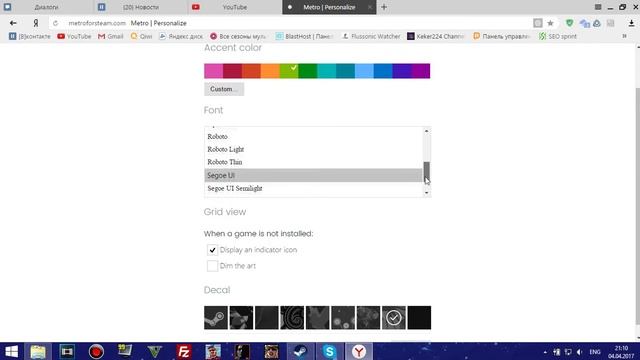Open the red record button app in taskbar

96,351
